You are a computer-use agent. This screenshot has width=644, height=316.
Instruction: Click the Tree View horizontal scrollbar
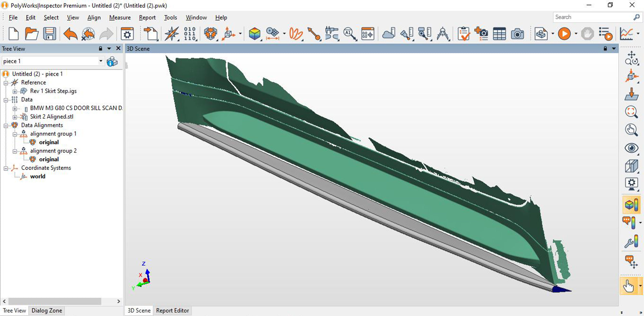pyautogui.click(x=55, y=301)
